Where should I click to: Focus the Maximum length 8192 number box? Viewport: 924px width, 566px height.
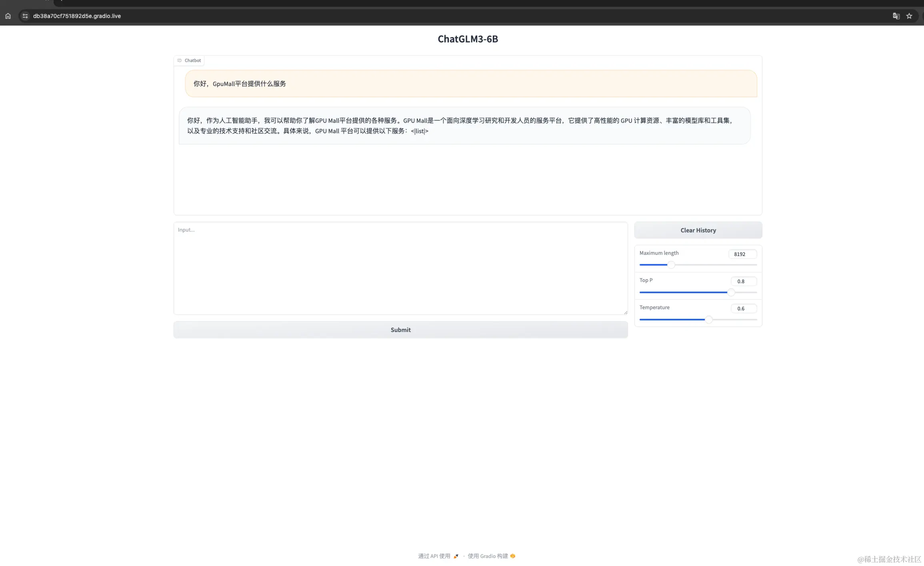742,254
